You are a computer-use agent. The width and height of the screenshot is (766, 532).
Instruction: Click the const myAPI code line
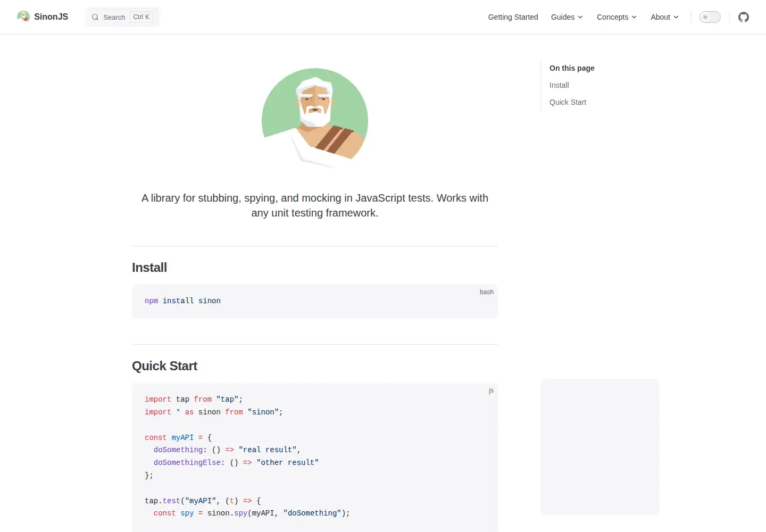click(x=178, y=438)
